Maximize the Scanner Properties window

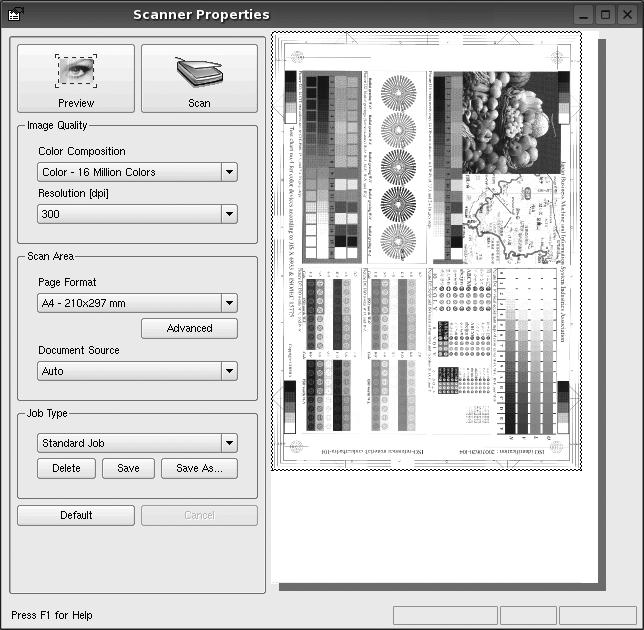605,15
